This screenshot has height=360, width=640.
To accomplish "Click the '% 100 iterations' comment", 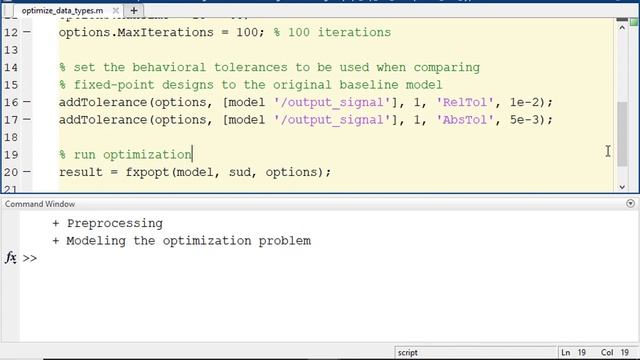I will tap(332, 32).
